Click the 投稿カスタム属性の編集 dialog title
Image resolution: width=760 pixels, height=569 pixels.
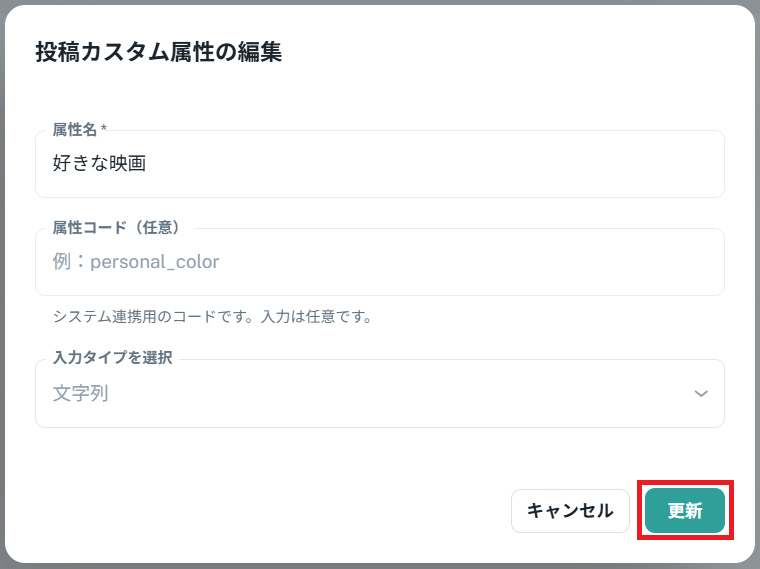click(158, 53)
